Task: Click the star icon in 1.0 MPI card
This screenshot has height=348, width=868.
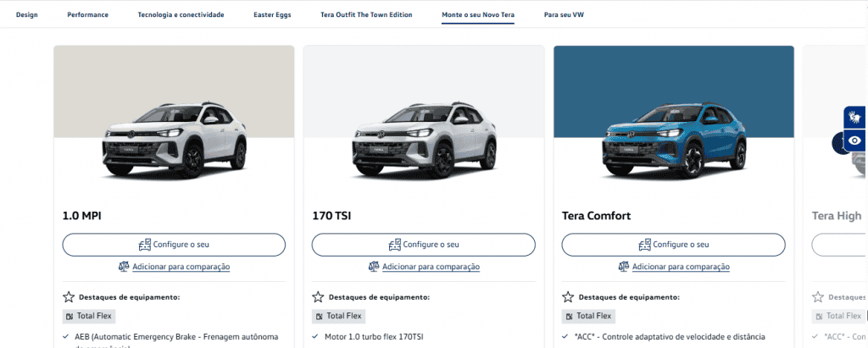Action: pyautogui.click(x=69, y=297)
